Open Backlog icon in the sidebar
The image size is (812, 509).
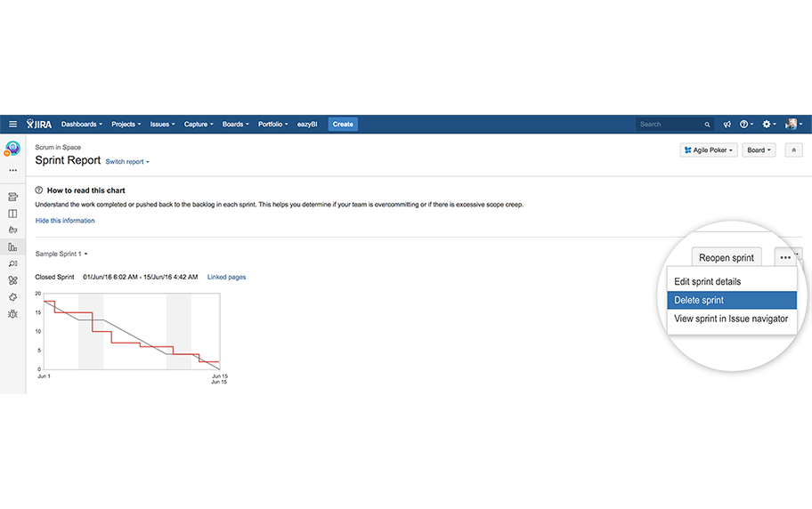(x=12, y=197)
